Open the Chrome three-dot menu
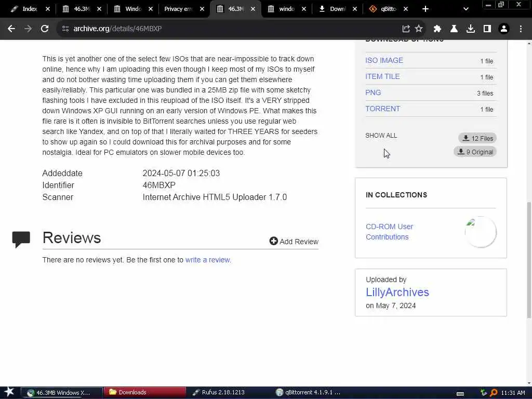532x399 pixels. (521, 29)
